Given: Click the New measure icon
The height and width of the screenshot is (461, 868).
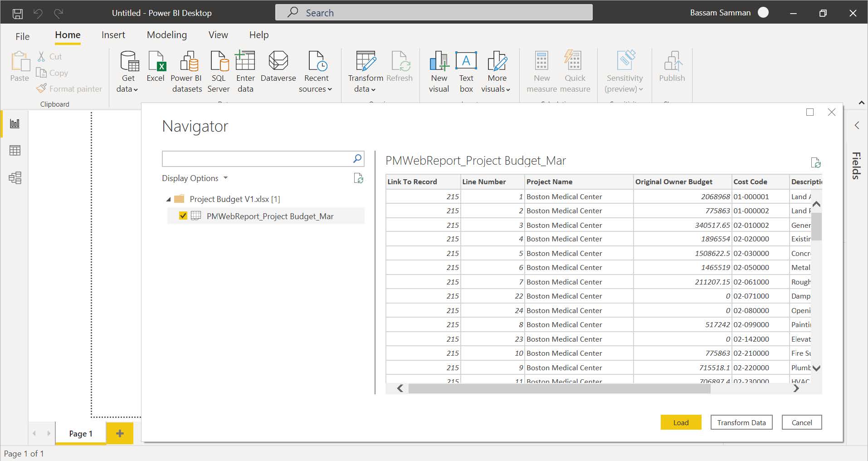Looking at the screenshot, I should (542, 61).
